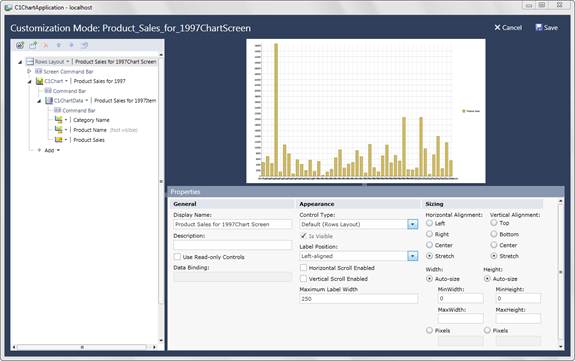The width and height of the screenshot is (575, 361).
Task: Open the C1ChartData control type dropdown arrow
Action: (x=87, y=101)
